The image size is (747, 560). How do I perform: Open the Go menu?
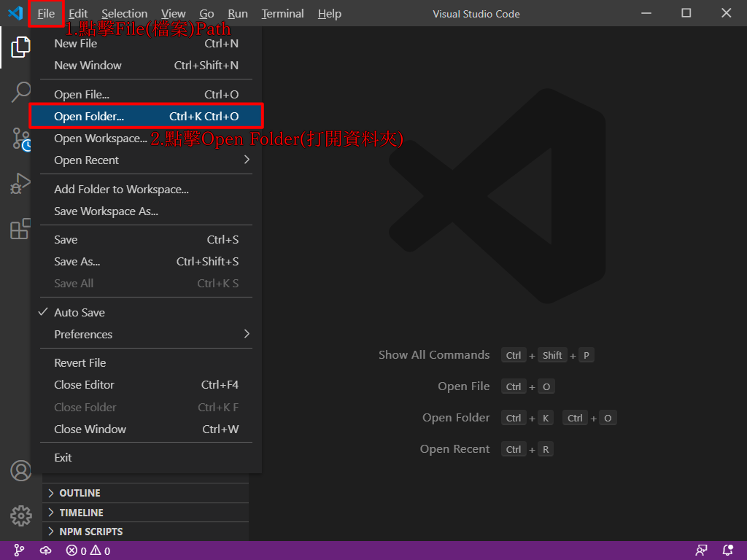pos(206,14)
